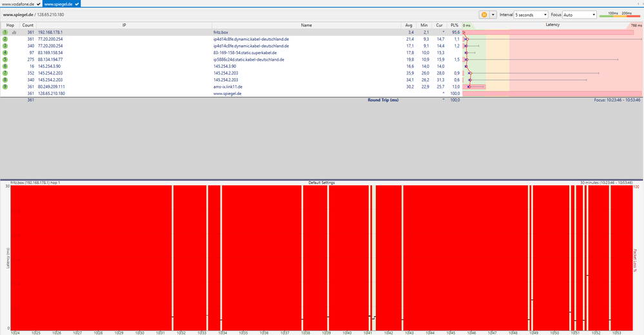Click the Latency graph column header
Screen dimensions: 644x335
click(552, 25)
